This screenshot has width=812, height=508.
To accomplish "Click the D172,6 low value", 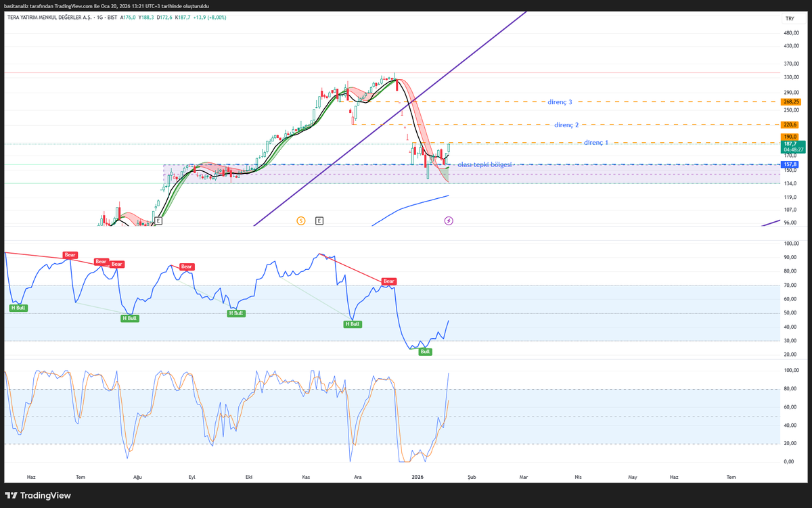I will pos(164,17).
